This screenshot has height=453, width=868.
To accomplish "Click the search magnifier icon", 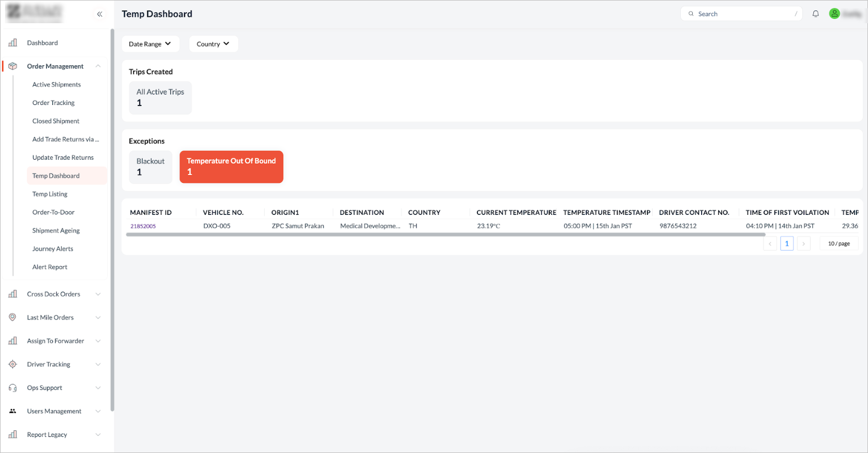I will tap(691, 14).
